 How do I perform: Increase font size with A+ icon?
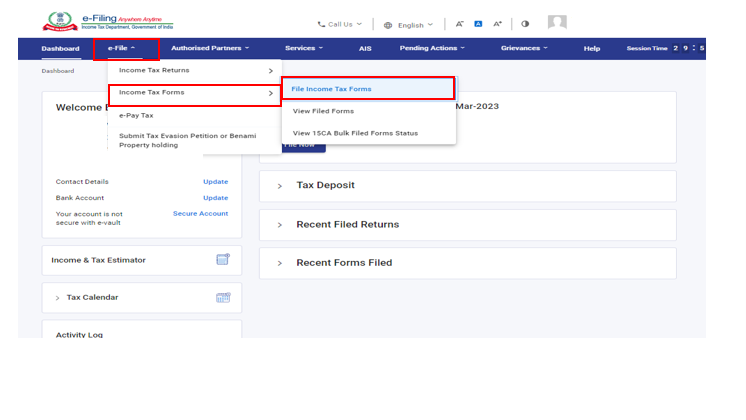point(497,24)
